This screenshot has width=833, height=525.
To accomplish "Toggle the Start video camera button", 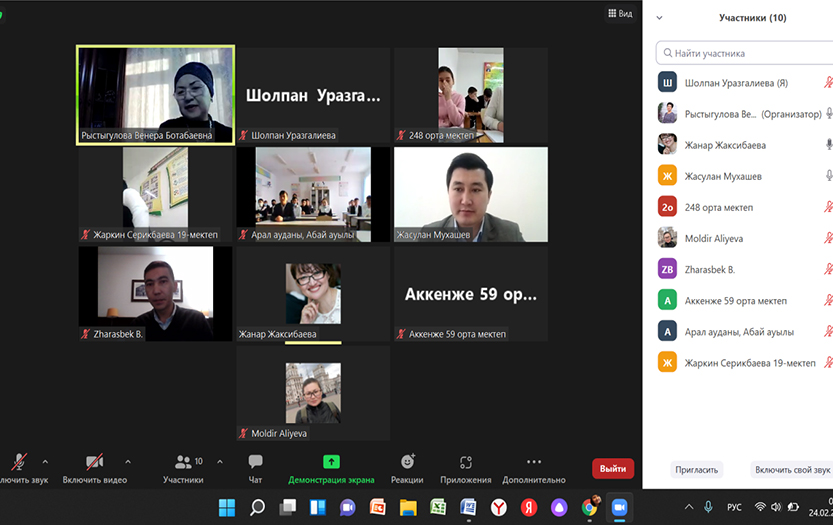I will 94,462.
